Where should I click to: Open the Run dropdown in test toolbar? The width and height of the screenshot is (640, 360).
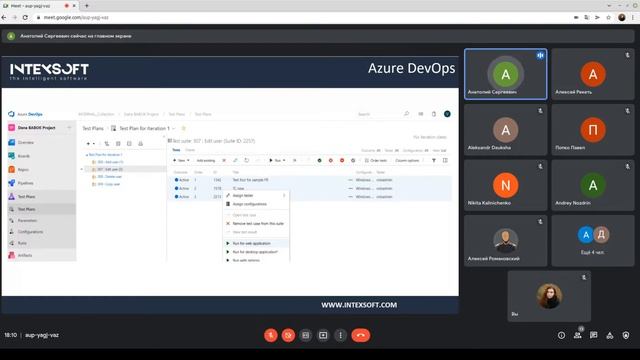coord(277,160)
